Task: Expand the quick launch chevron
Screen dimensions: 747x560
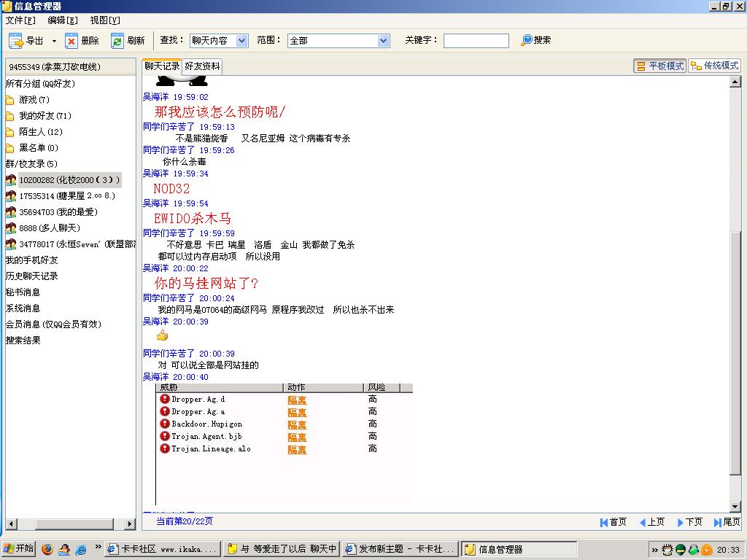Action: (x=98, y=547)
